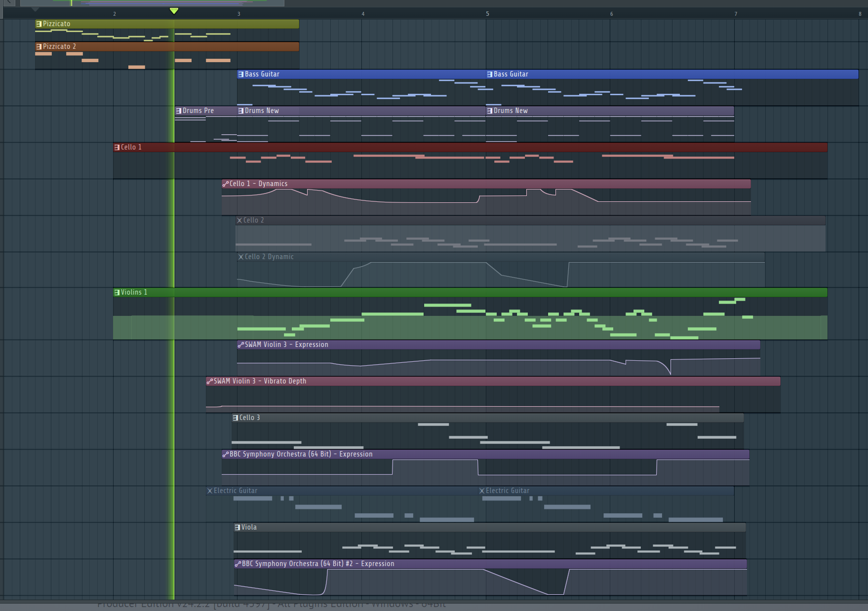The height and width of the screenshot is (611, 868).
Task: Click the muted X icon on Electric Guitar clip at bar 3
Action: 210,491
